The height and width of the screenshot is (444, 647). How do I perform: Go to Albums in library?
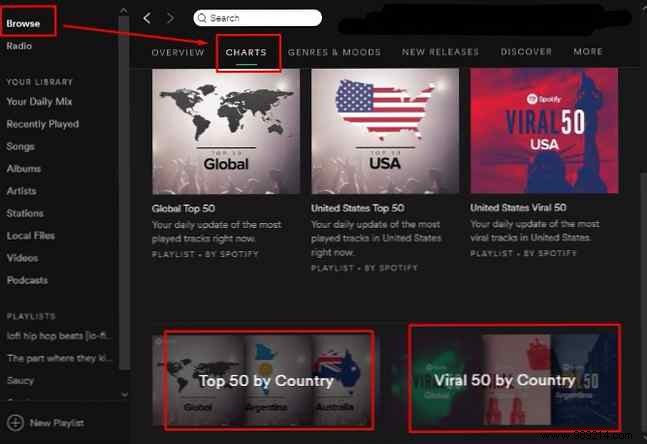(24, 168)
